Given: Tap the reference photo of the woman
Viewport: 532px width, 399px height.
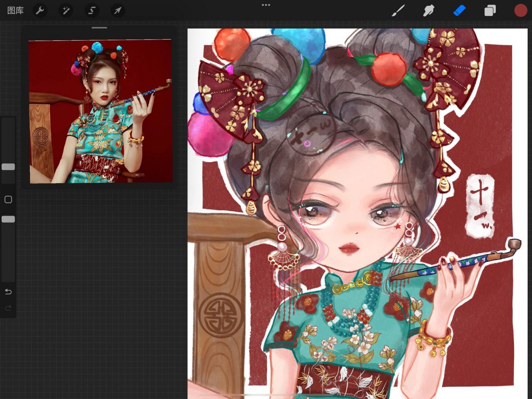Looking at the screenshot, I should click(x=100, y=111).
